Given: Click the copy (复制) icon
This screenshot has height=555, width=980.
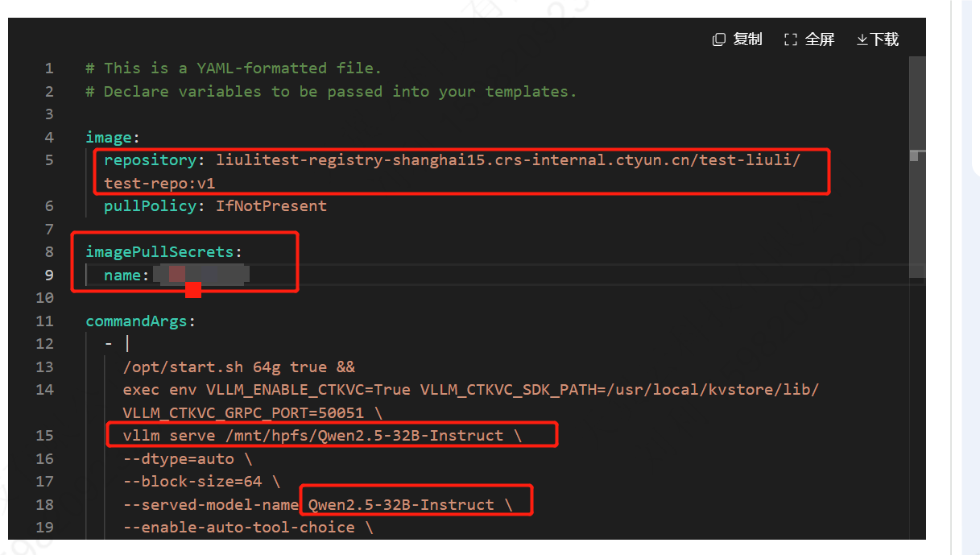Looking at the screenshot, I should click(719, 39).
